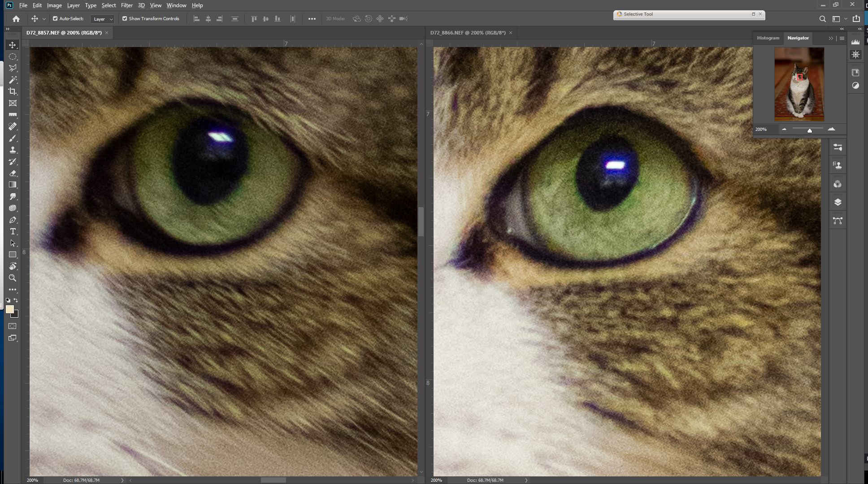Open the right document status bar arrow
Image resolution: width=868 pixels, height=484 pixels.
coord(526,480)
